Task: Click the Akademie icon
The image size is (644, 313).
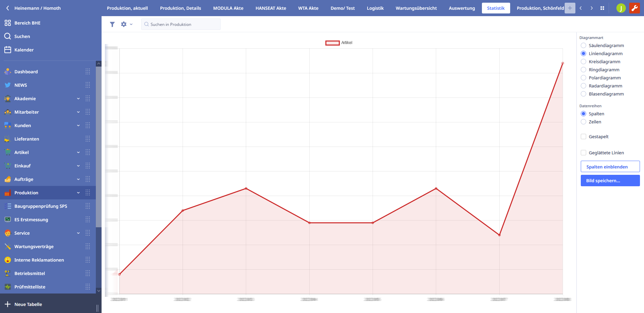Action: (8, 99)
